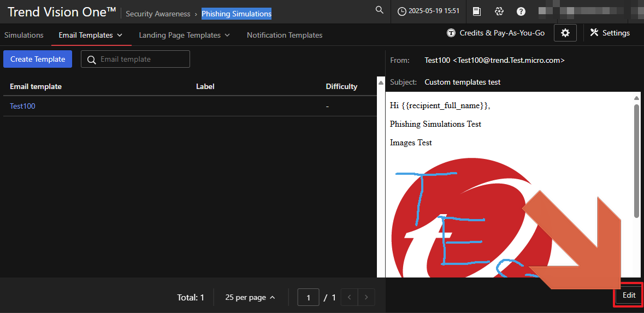644x313 pixels.
Task: Open Settings with the tools icon
Action: tap(610, 33)
